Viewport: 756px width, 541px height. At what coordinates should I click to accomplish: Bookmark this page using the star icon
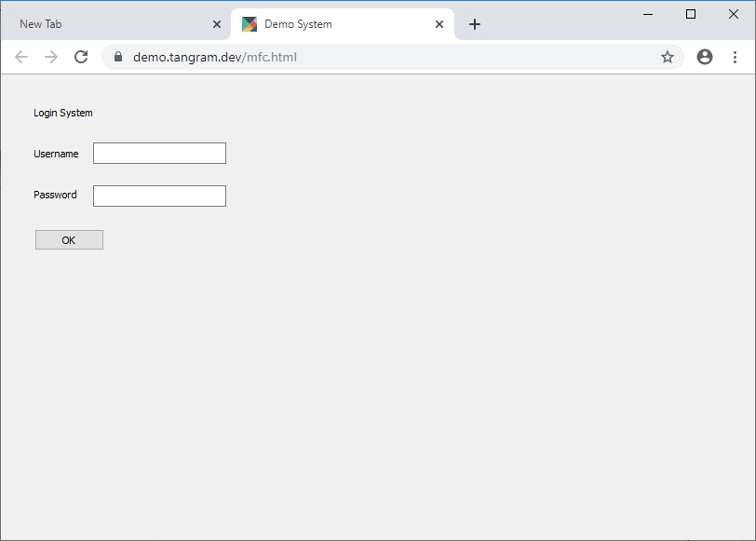[668, 57]
